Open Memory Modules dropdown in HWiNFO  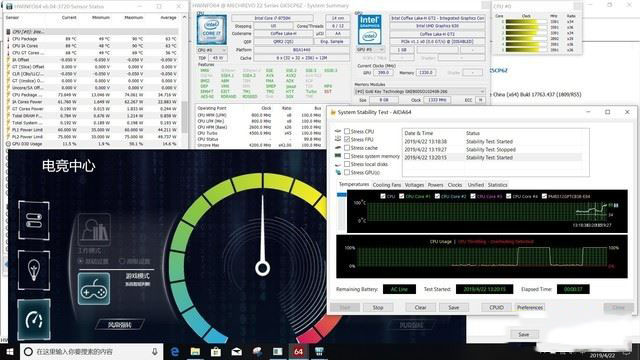pos(420,91)
